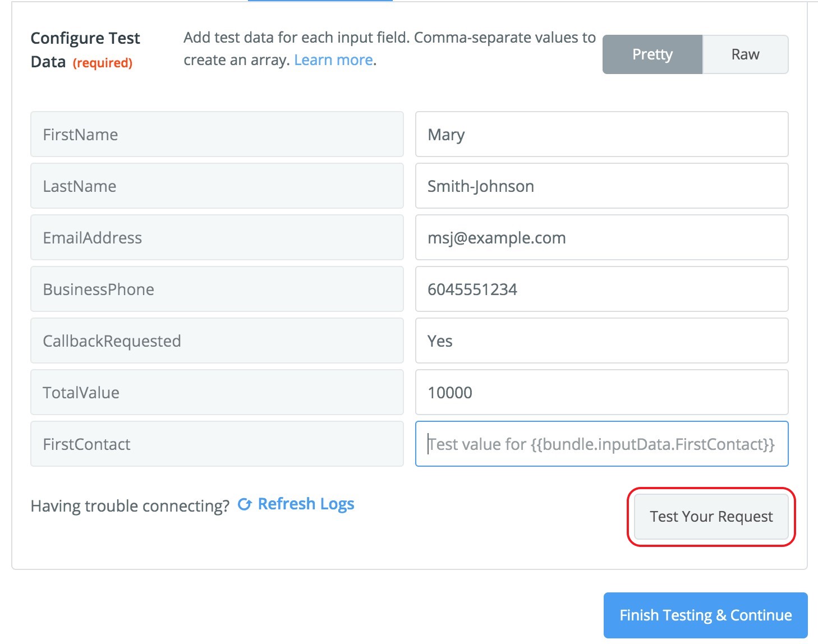The height and width of the screenshot is (644, 818).
Task: Click the Mary first name value field
Action: click(601, 135)
